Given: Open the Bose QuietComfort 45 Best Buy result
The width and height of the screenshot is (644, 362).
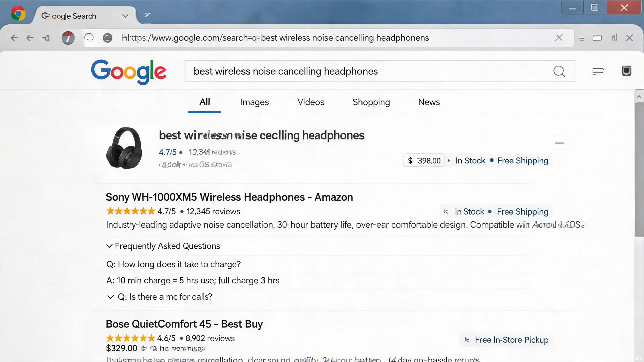Looking at the screenshot, I should [x=184, y=324].
